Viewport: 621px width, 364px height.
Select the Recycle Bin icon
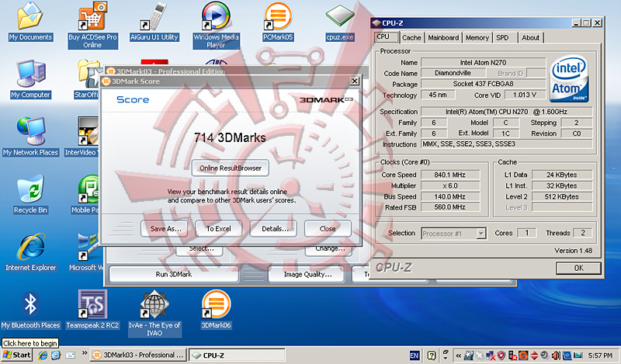(30, 195)
